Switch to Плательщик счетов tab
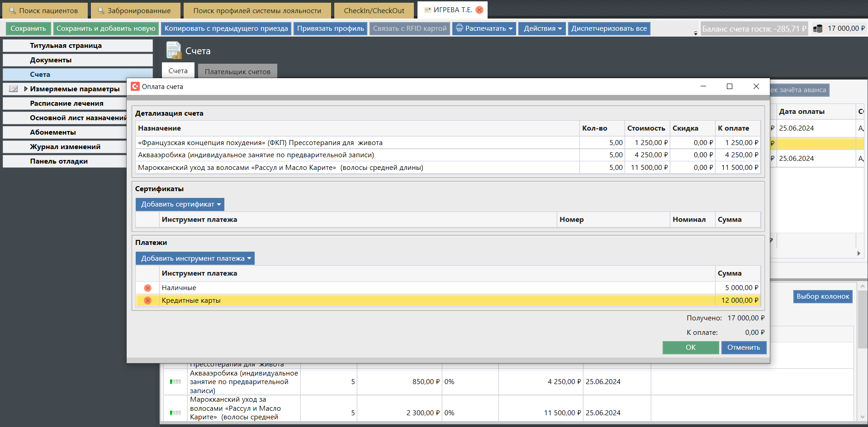Screen dimensions: 868x427 click(x=237, y=71)
